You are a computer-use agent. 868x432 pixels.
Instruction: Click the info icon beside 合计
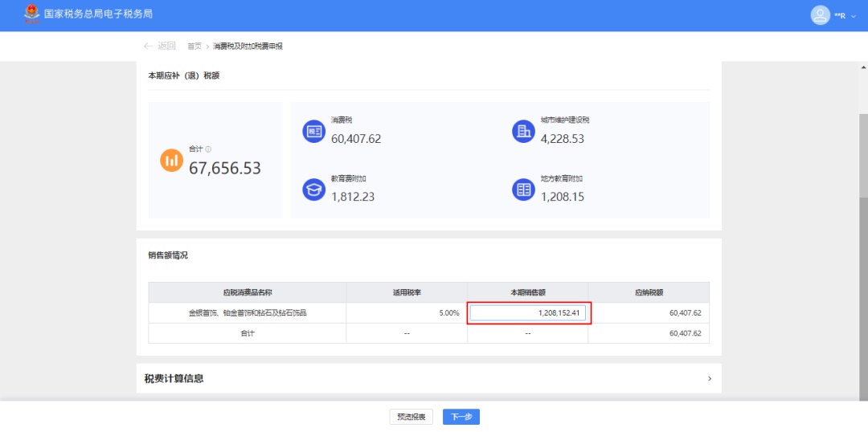(208, 149)
